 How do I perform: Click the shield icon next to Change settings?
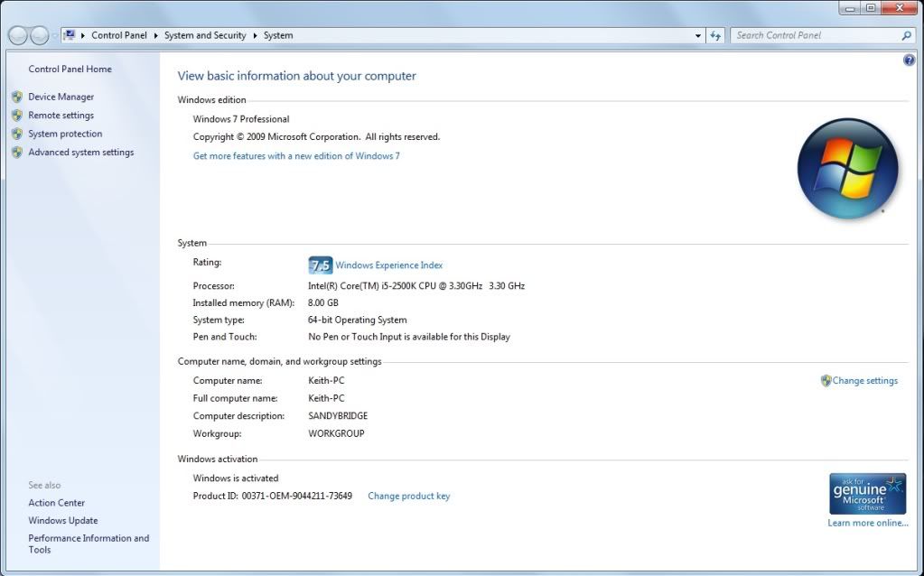(826, 380)
